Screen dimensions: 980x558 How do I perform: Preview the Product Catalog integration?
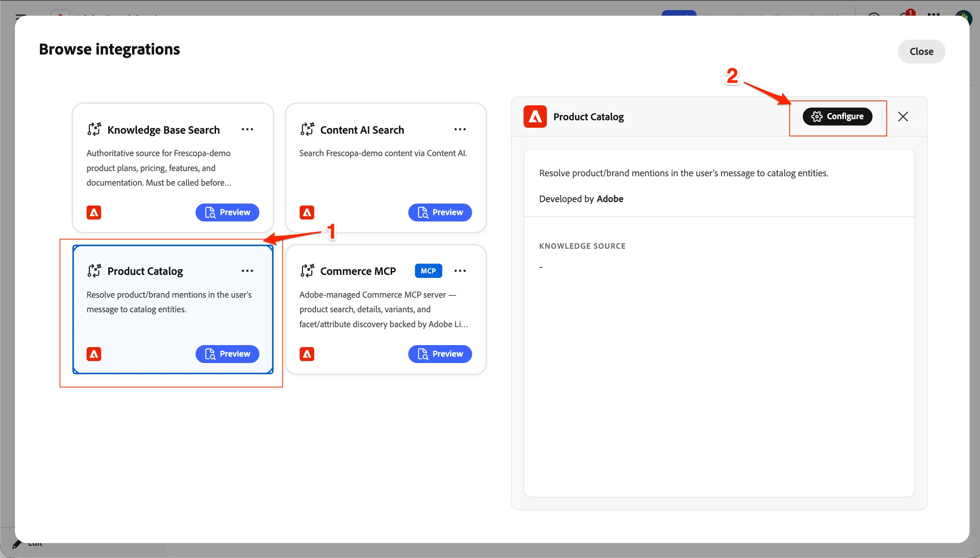pos(227,354)
